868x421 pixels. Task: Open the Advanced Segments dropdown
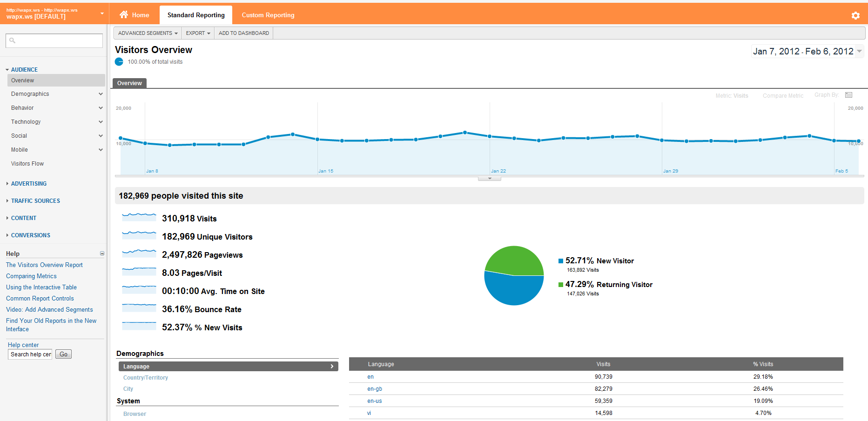tap(148, 33)
